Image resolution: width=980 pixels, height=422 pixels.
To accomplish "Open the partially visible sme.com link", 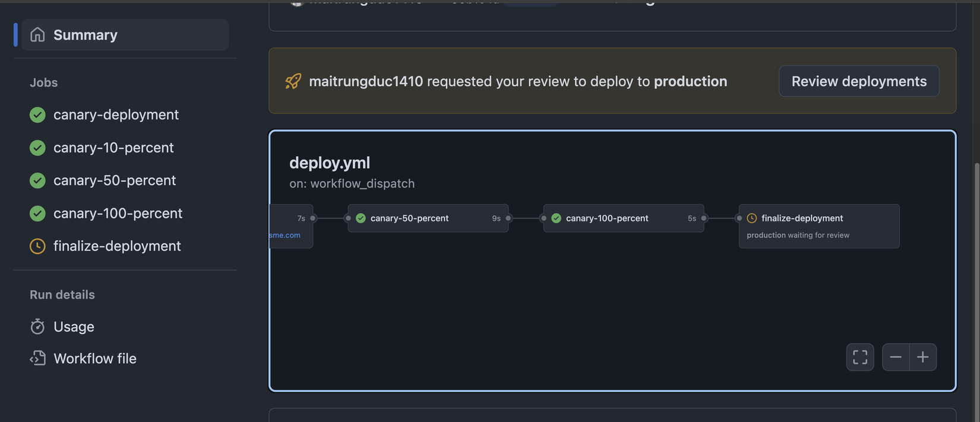I will (x=285, y=235).
